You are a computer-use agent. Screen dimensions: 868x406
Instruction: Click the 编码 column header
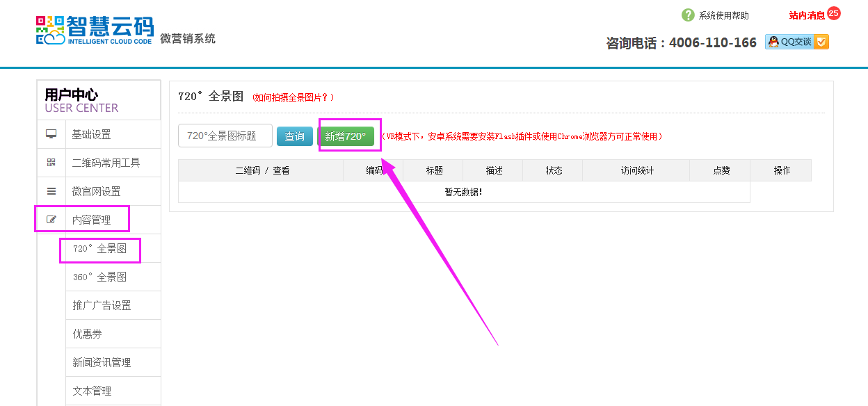(x=375, y=170)
